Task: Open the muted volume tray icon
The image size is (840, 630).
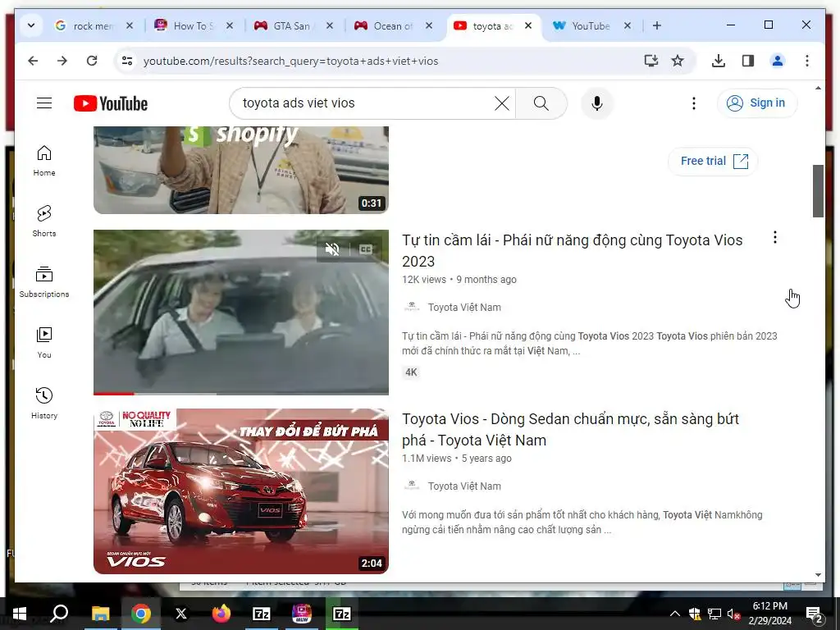Action: click(733, 614)
